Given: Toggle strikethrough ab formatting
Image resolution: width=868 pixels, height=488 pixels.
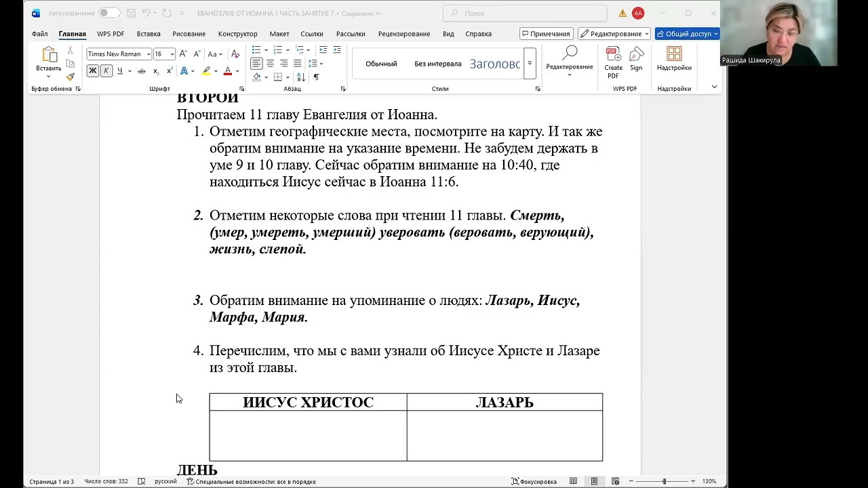Looking at the screenshot, I should [141, 71].
